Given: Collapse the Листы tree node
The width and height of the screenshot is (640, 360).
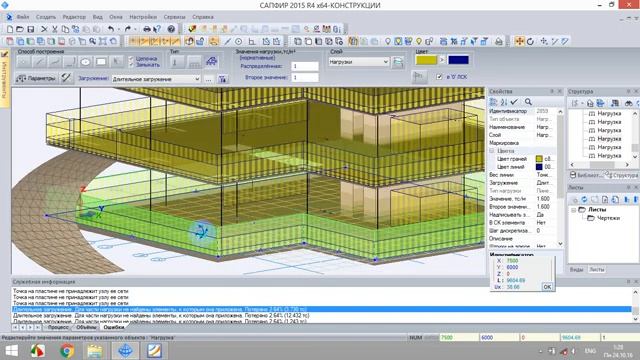Looking at the screenshot, I should pos(573,210).
